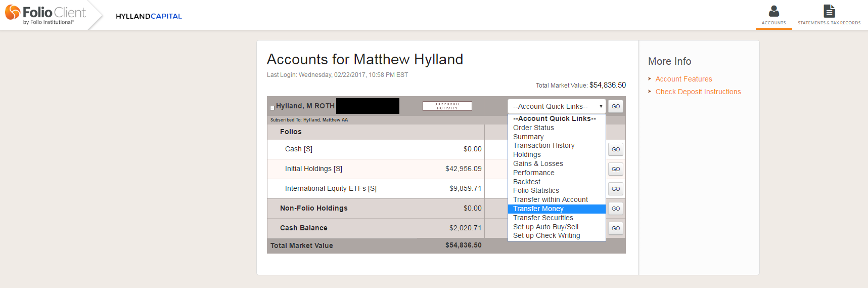The image size is (868, 288).
Task: Click the Hylland Capital logo
Action: point(149,16)
